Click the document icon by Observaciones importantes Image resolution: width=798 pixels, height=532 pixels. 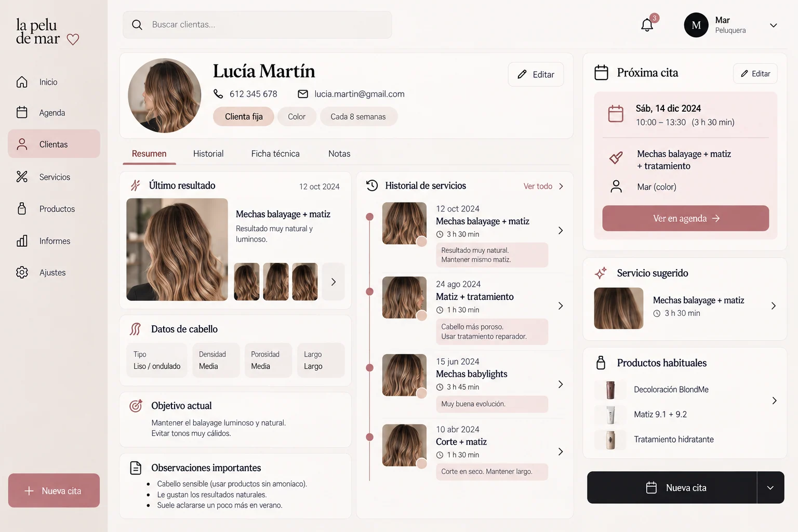(136, 468)
